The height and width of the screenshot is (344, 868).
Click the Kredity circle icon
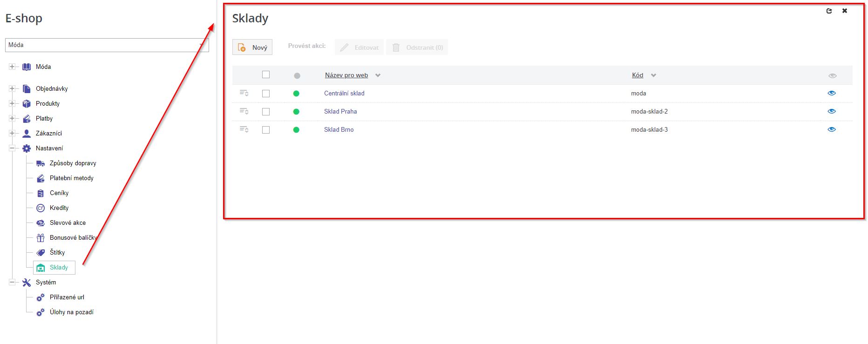click(x=41, y=208)
